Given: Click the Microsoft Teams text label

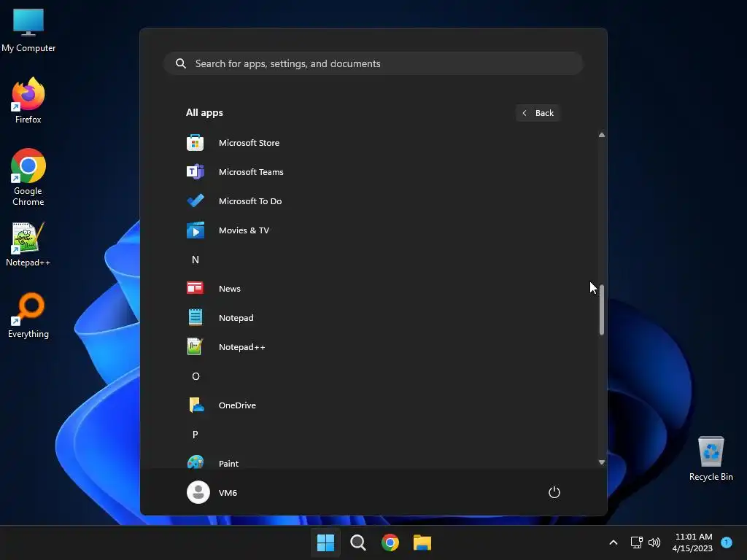Looking at the screenshot, I should (x=251, y=172).
